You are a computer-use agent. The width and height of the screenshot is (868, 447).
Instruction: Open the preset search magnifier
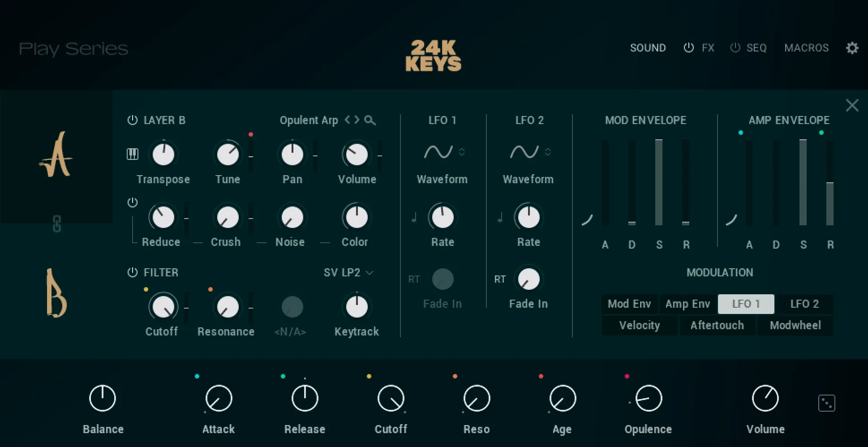pos(370,120)
